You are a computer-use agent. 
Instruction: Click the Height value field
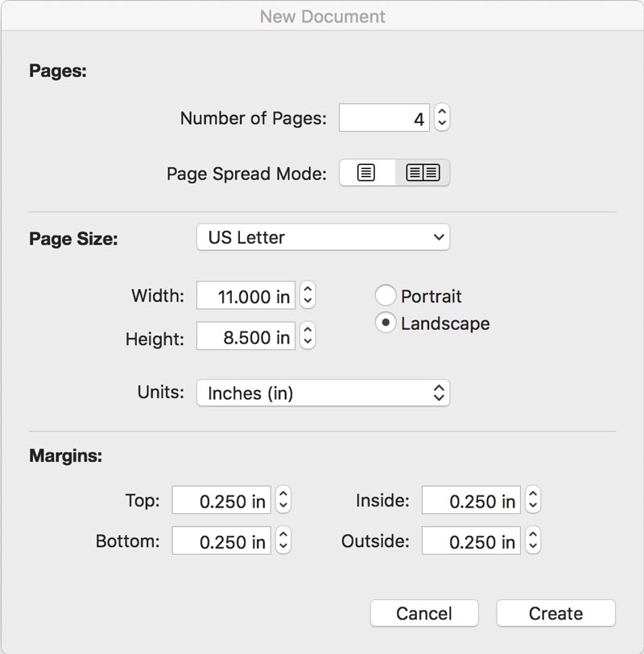click(x=246, y=336)
